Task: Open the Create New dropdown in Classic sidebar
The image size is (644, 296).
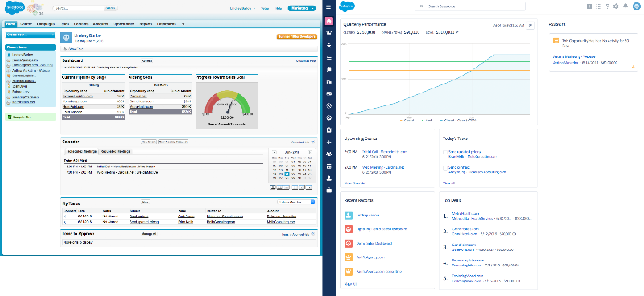Action: (30, 35)
